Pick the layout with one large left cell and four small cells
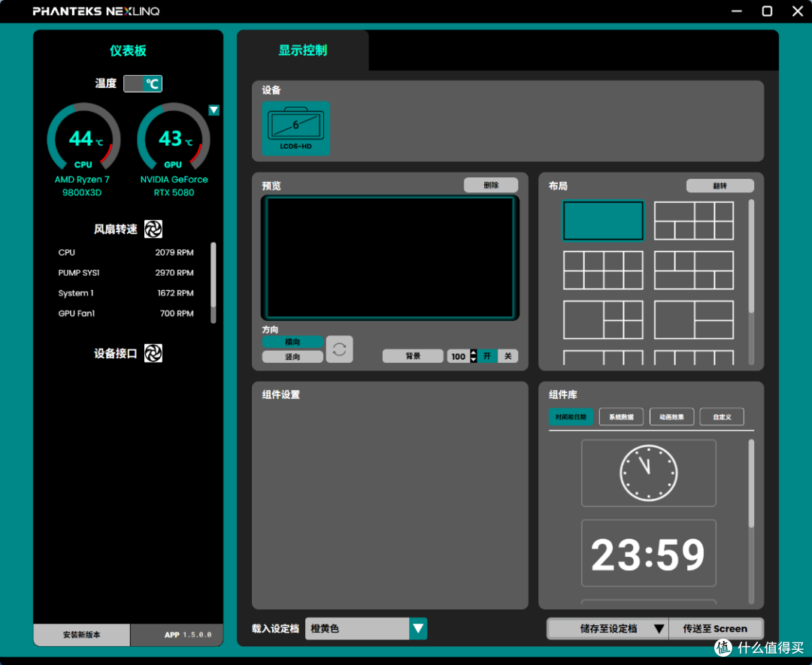The image size is (812, 665). point(603,320)
